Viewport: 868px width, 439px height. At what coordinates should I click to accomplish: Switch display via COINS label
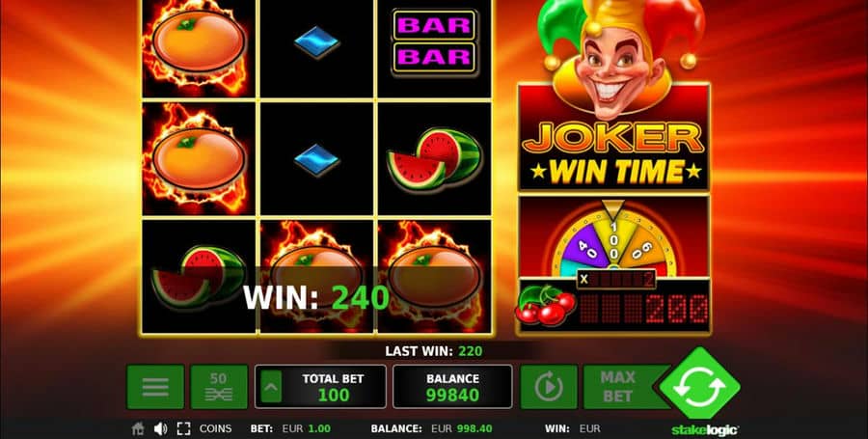215,428
